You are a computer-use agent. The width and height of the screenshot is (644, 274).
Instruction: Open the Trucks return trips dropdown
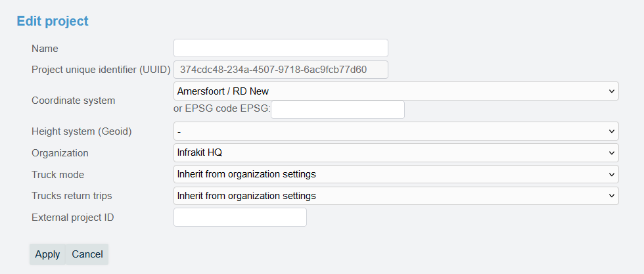click(396, 196)
